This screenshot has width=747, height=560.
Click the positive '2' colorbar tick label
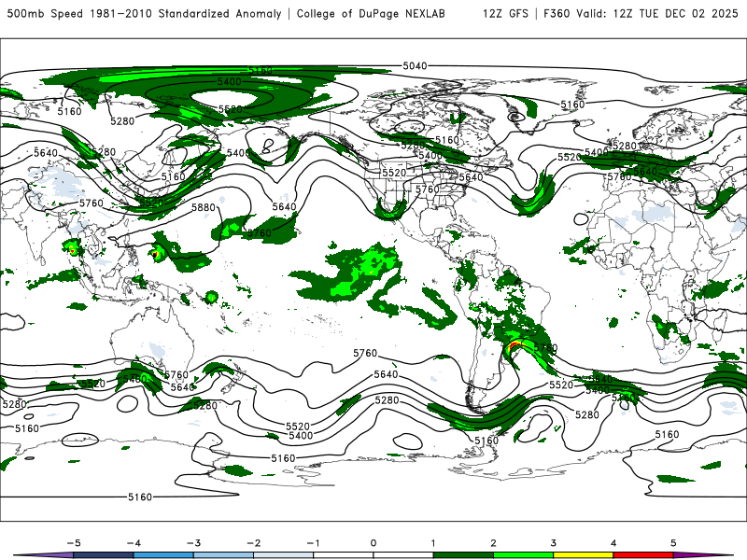pos(493,543)
